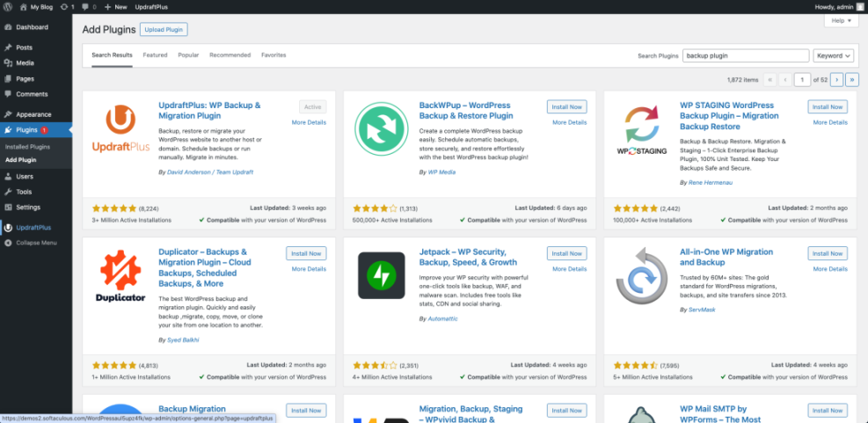Click the UpdraftPlus plugin logo

coord(120,128)
